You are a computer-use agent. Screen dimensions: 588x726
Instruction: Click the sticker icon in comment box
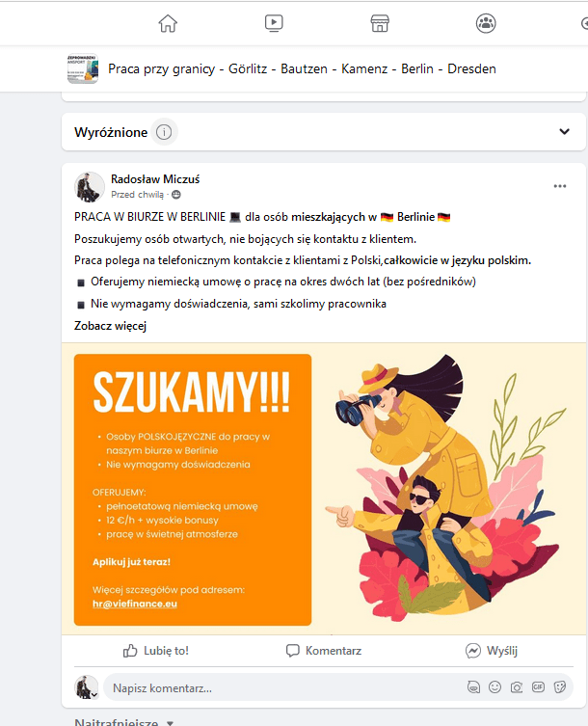coord(560,687)
